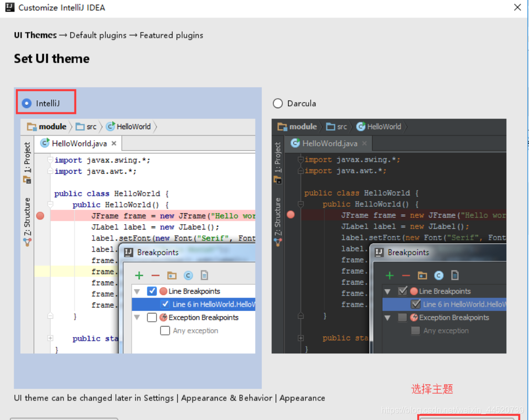Screen dimensions: 529x420
Task: Collapse the import block fold marker in Darcula preview
Action: coord(301,160)
